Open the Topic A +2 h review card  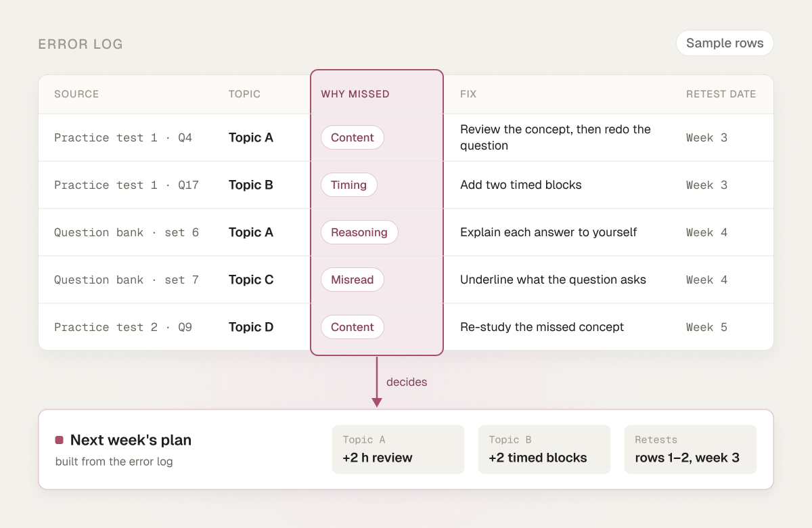[x=398, y=449]
